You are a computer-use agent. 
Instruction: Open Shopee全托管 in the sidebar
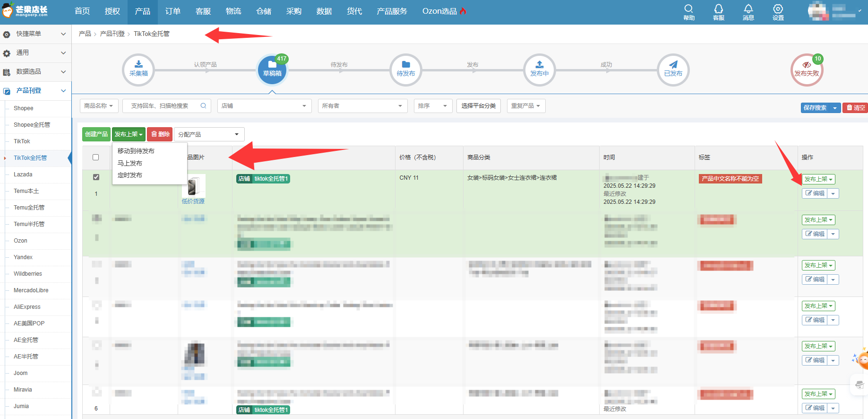pyautogui.click(x=32, y=125)
